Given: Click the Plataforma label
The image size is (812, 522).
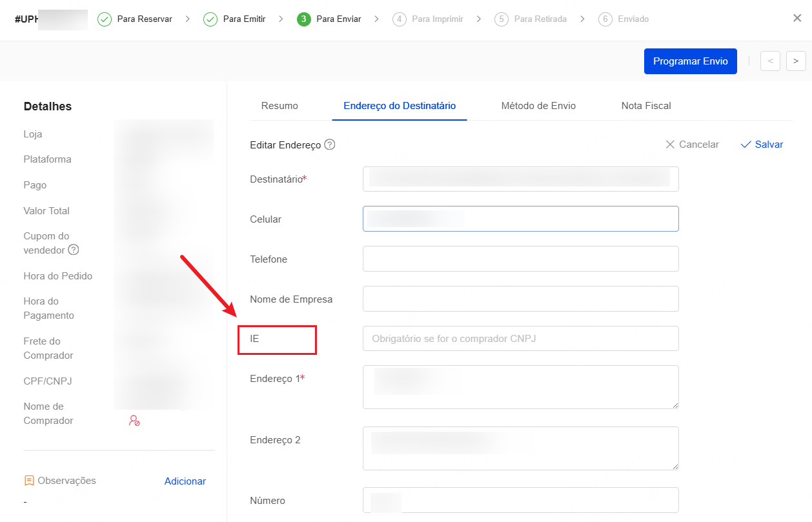Looking at the screenshot, I should pos(48,159).
